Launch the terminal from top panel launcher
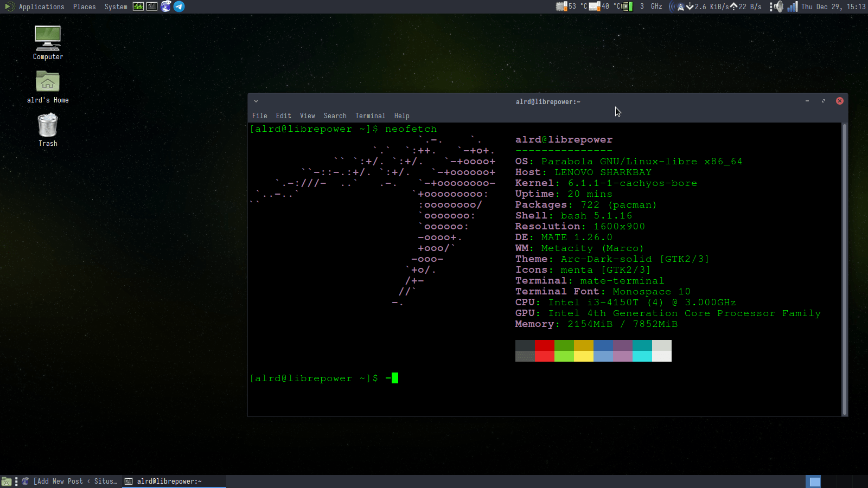 [x=152, y=7]
